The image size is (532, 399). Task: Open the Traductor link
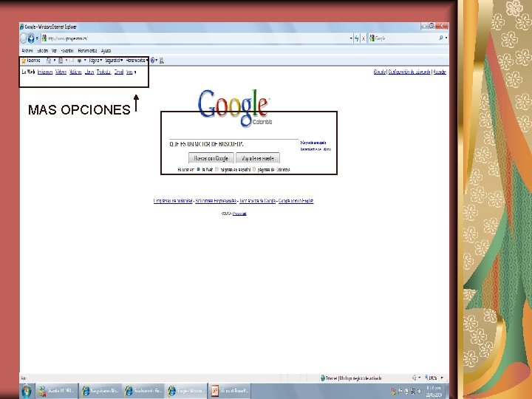coord(104,72)
